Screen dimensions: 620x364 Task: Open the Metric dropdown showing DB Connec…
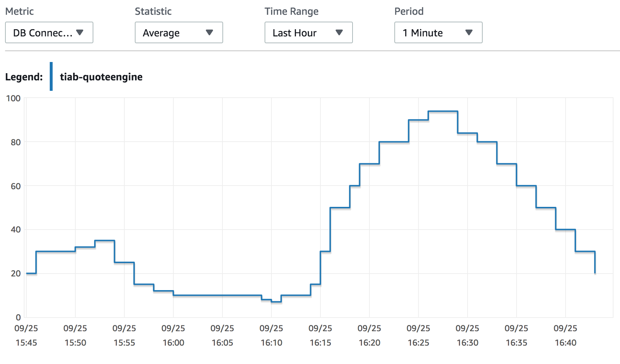(49, 32)
